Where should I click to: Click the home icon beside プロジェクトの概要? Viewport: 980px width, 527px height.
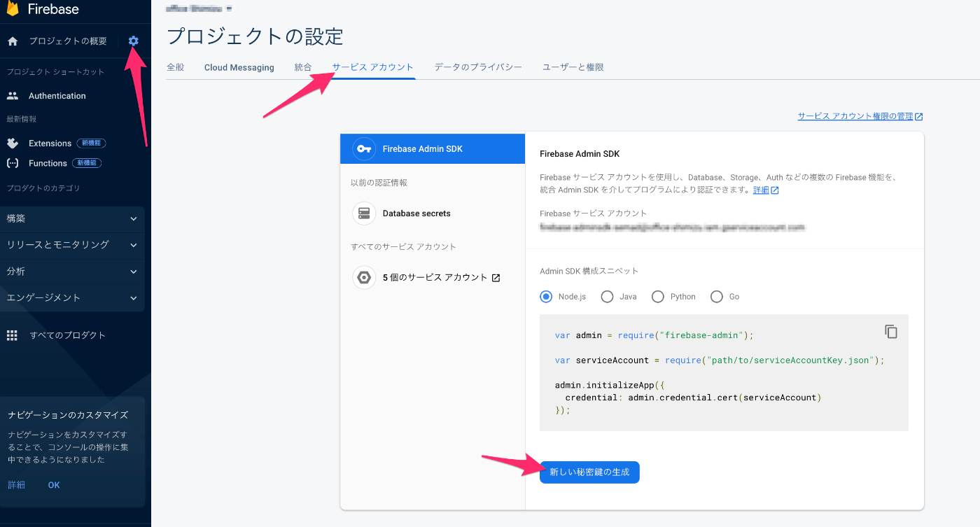pyautogui.click(x=12, y=41)
